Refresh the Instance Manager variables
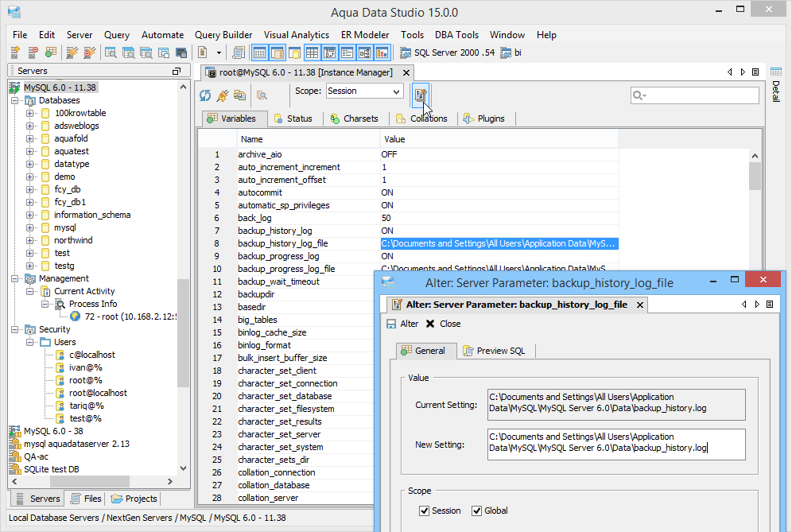Screen dimensions: 792x532 [205, 95]
